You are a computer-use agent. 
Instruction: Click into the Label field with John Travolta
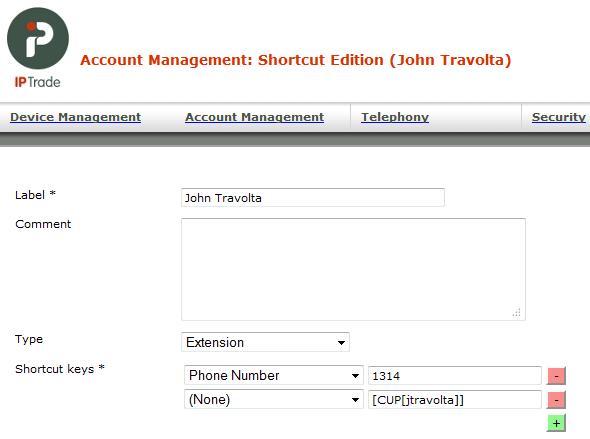(313, 197)
